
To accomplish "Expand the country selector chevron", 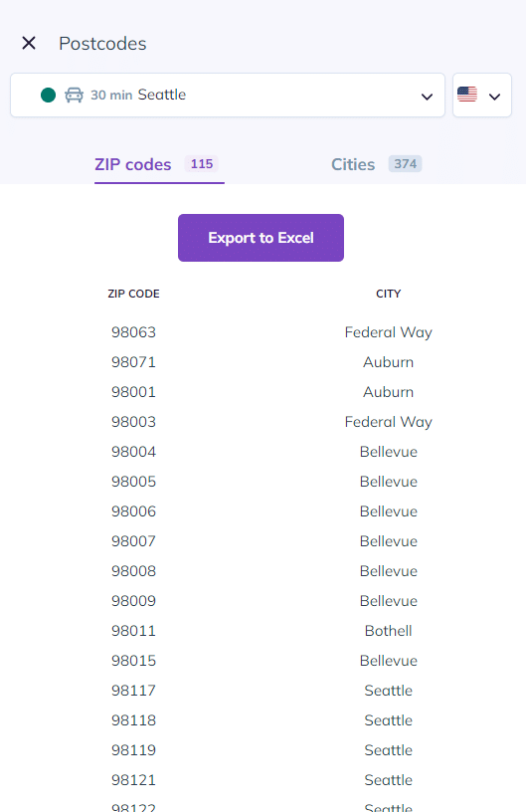I will click(494, 97).
